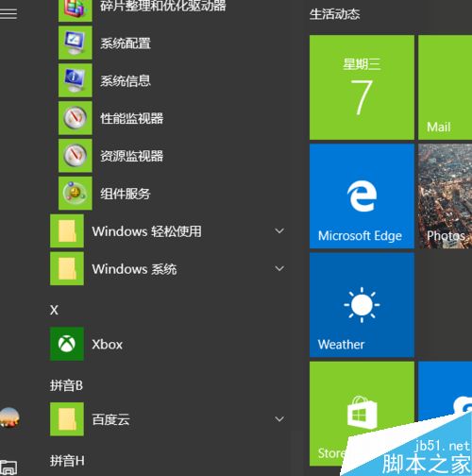The image size is (472, 476).
Task: Click the 拼音B section header
Action: pos(66,385)
